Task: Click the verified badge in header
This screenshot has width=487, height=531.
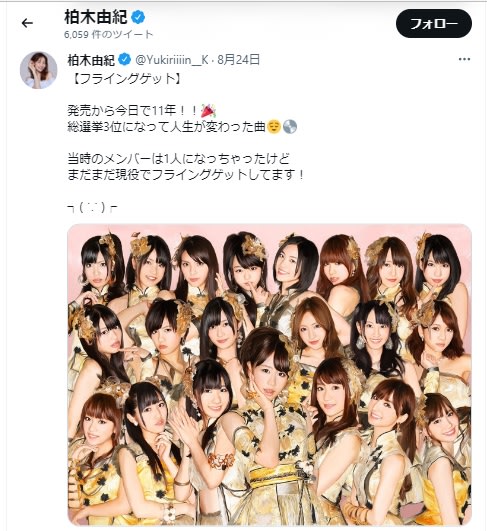Action: coord(138,17)
